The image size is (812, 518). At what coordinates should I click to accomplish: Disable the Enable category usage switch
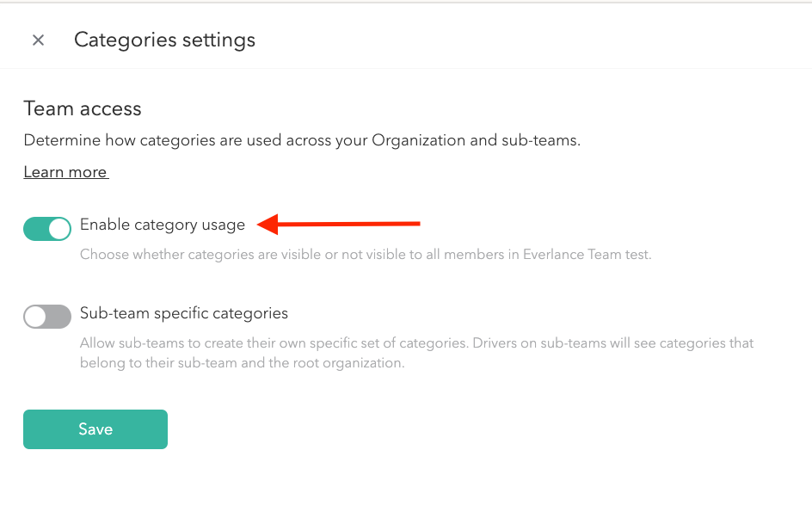click(x=47, y=228)
